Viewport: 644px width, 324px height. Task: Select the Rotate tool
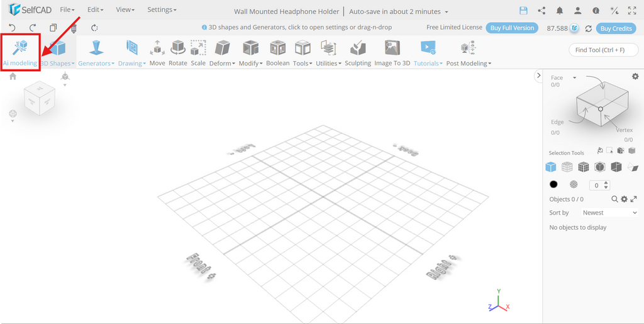pos(178,53)
